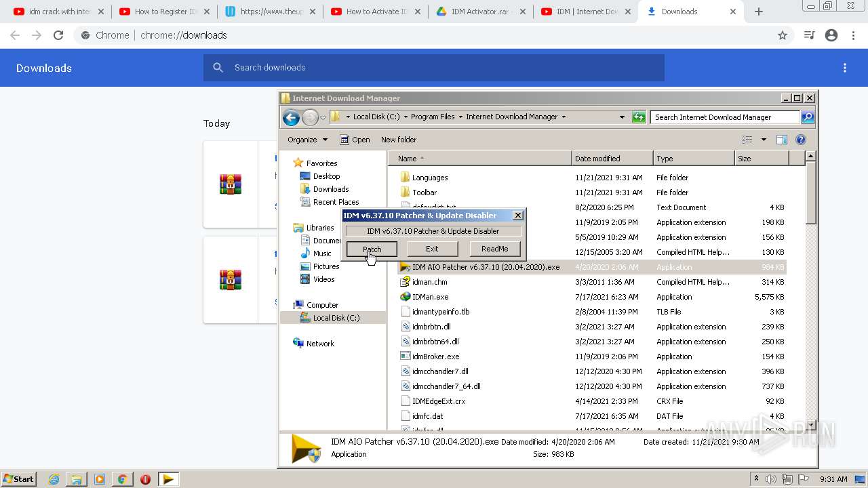Select idmcchandler7.dll file
868x488 pixels.
click(x=440, y=371)
